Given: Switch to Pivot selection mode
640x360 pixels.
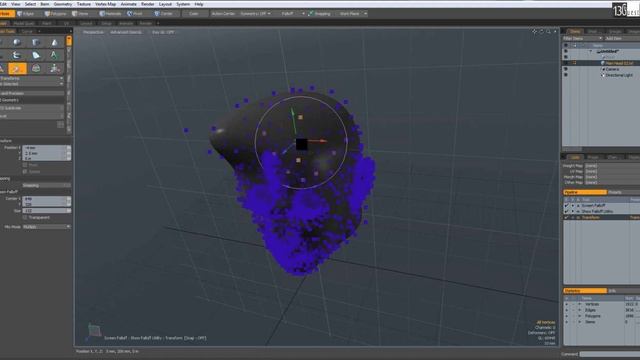Looking at the screenshot, I should click(136, 13).
